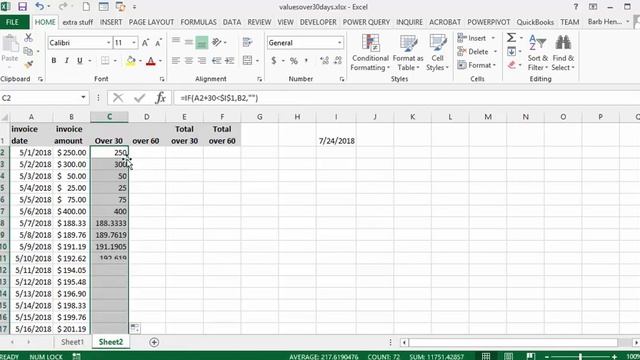
Task: Click the Delete cells button
Action: 473,52
